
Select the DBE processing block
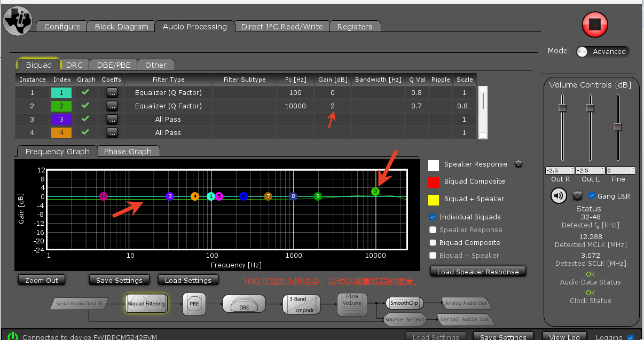(244, 304)
